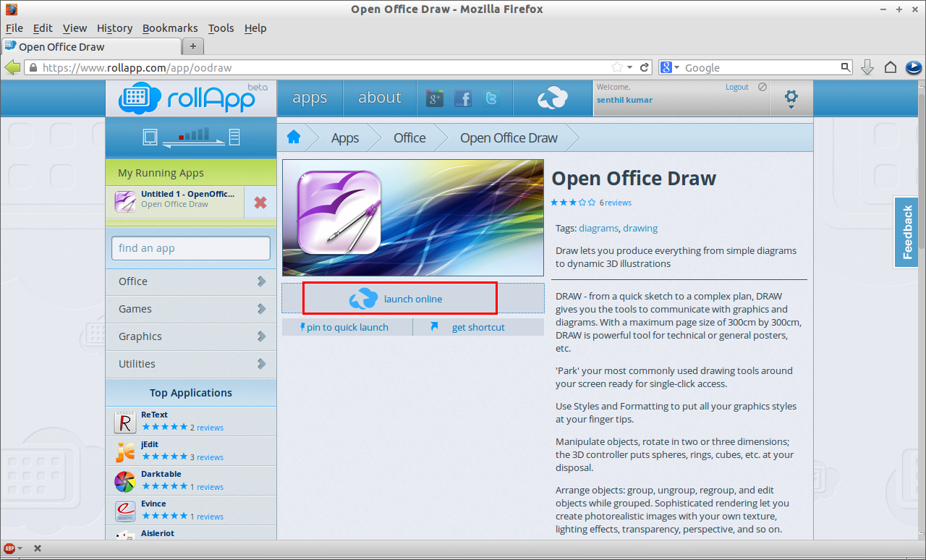This screenshot has width=926, height=560.
Task: Click the Feedback side tab
Action: (906, 232)
